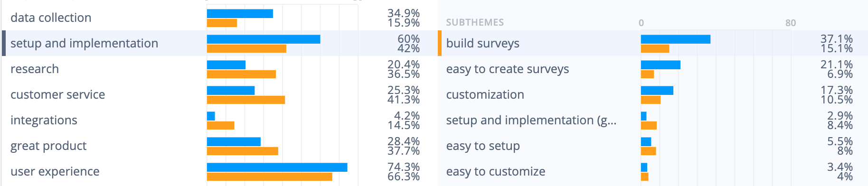Click the blue bar for setup and implementation
This screenshot has width=868, height=186.
point(264,39)
